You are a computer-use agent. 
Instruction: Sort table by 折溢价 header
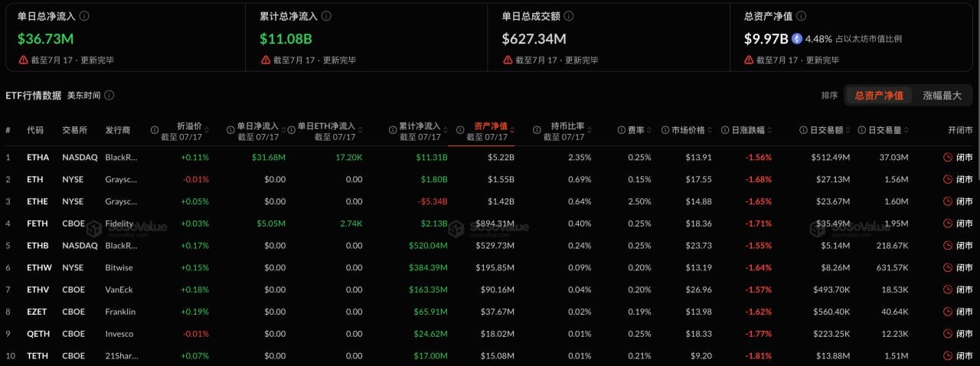pos(189,126)
